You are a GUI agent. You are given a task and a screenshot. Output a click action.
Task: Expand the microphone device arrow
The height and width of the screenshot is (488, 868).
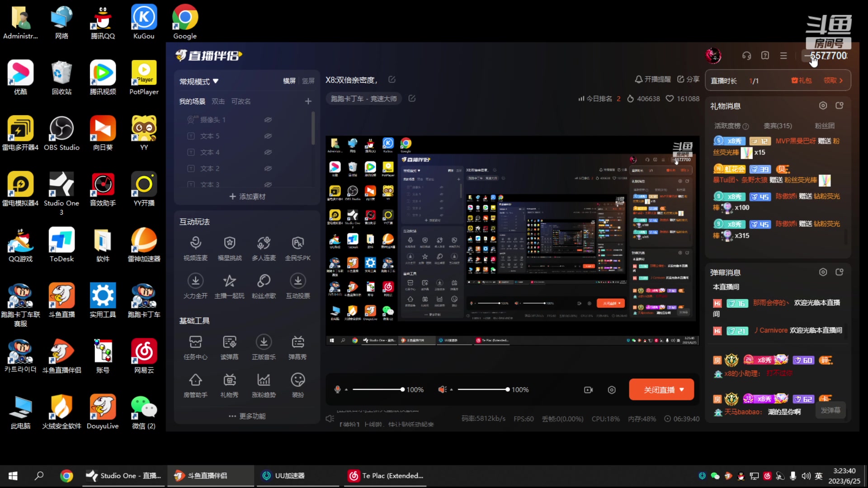346,389
